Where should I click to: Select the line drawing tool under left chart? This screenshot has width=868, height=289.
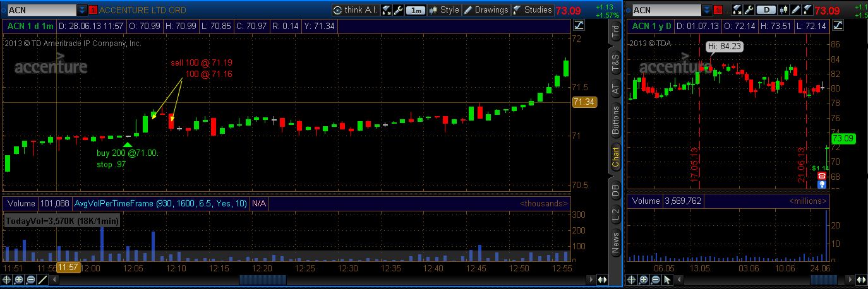pyautogui.click(x=43, y=280)
